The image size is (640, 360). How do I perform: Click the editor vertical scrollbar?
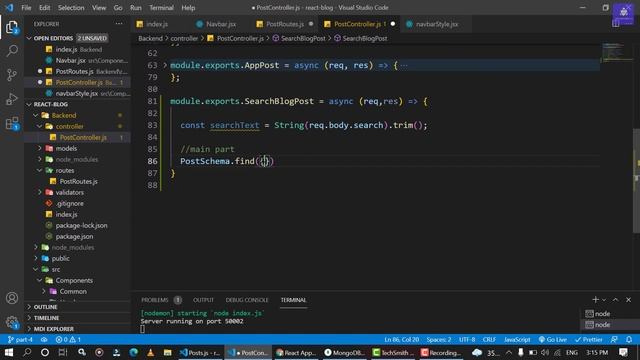click(x=636, y=180)
